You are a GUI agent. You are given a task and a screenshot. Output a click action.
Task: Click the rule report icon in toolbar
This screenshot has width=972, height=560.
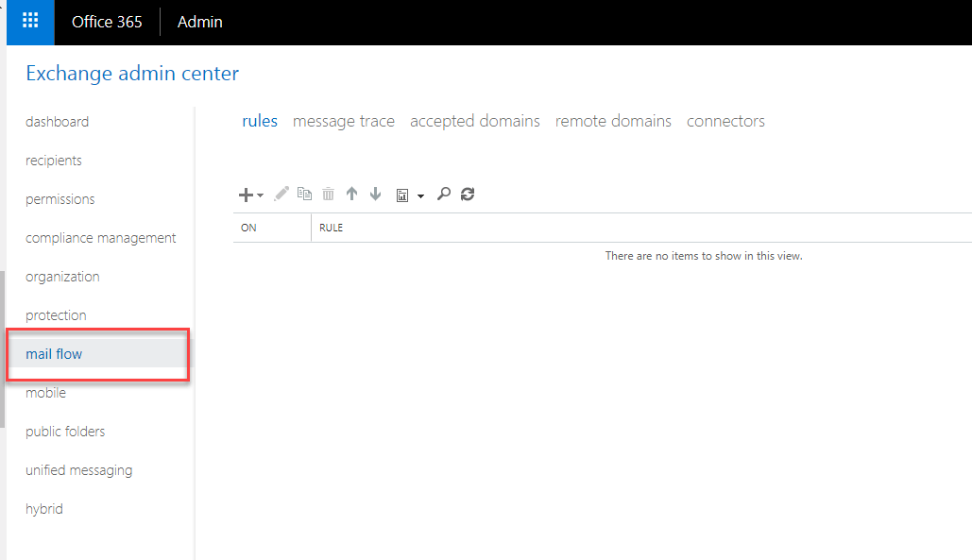click(402, 195)
